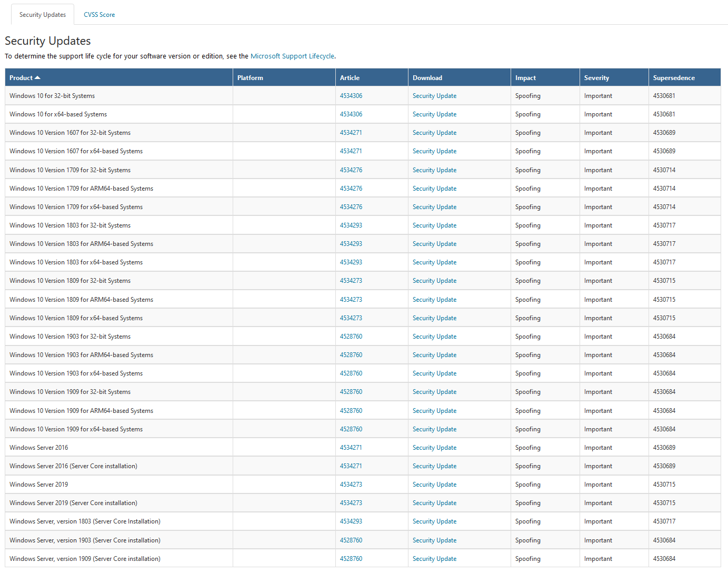Click the Severity column header

click(596, 78)
